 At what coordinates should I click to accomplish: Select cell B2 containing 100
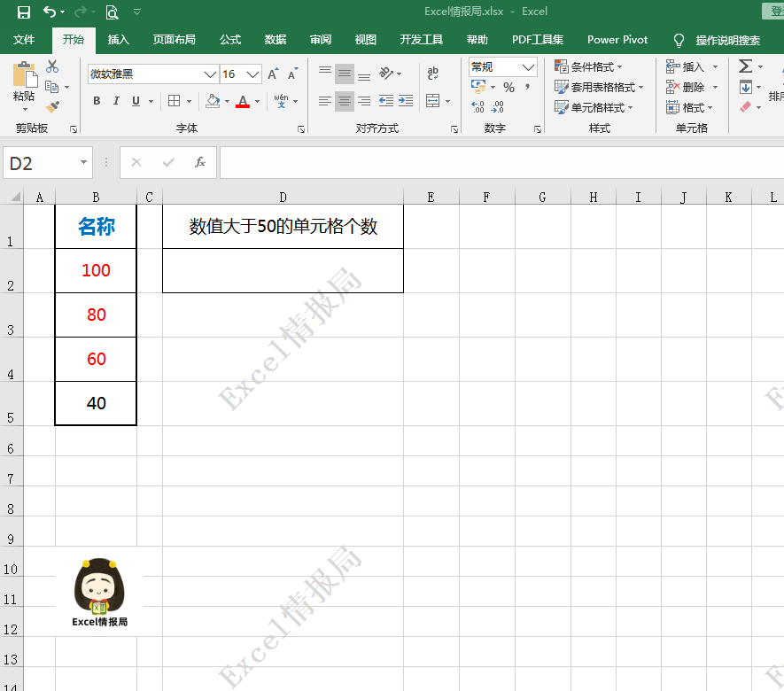coord(96,270)
